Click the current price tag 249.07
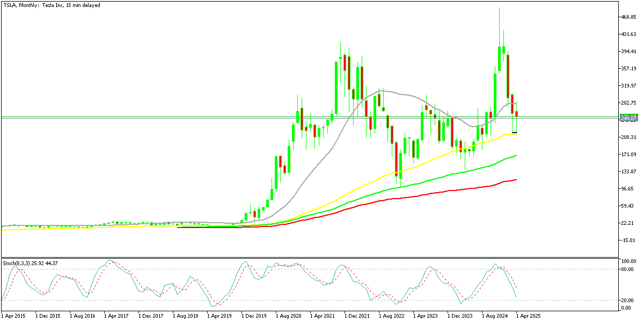 (x=628, y=118)
